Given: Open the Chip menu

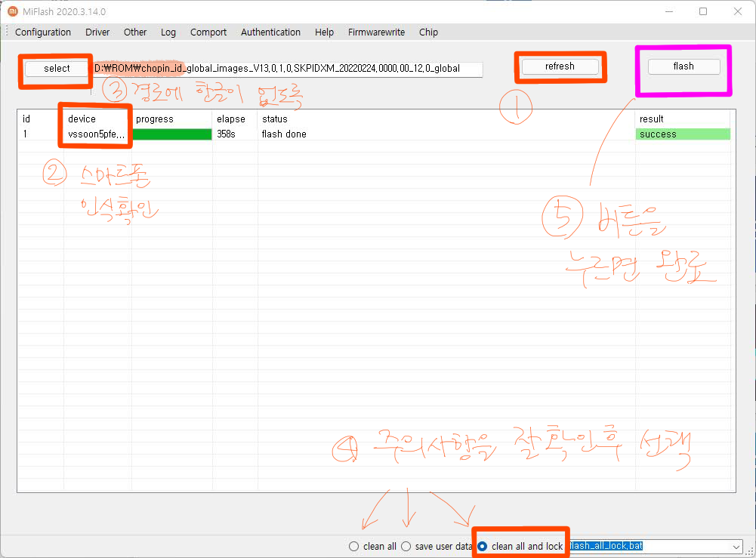Looking at the screenshot, I should click(429, 32).
